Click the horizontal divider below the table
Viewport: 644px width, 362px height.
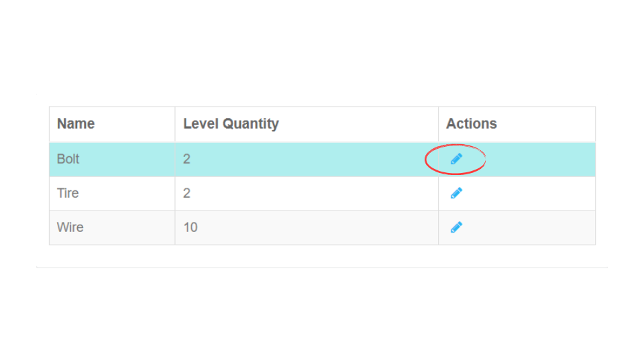(x=322, y=267)
